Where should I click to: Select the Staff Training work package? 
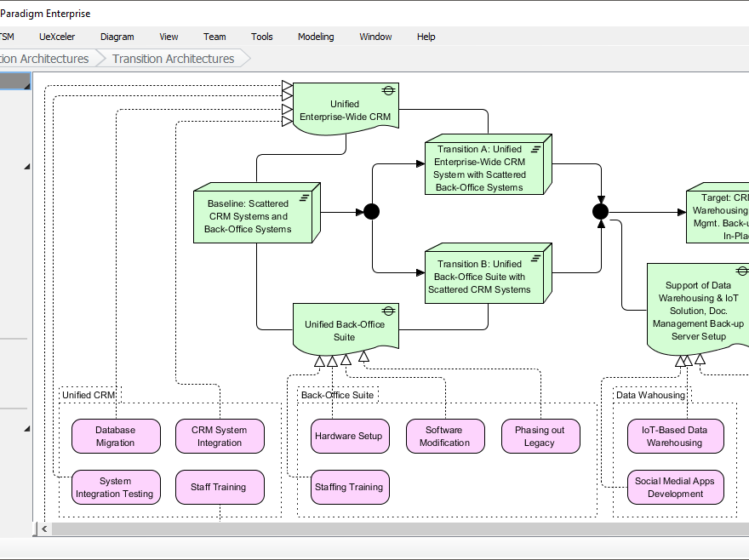pyautogui.click(x=220, y=487)
